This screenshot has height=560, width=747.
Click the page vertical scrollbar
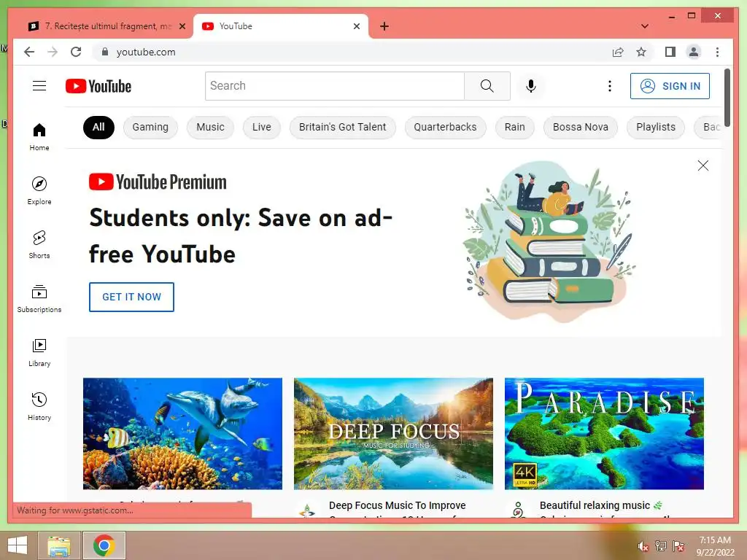tap(727, 98)
